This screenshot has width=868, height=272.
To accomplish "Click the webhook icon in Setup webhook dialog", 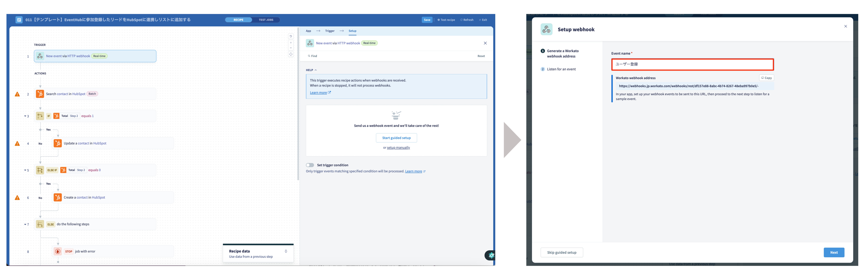I will click(x=547, y=29).
